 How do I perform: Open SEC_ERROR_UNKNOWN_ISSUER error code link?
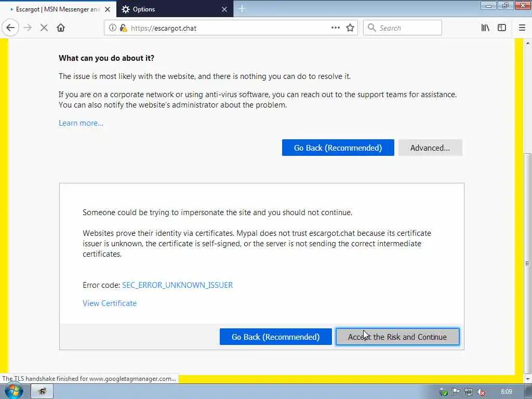pyautogui.click(x=178, y=285)
